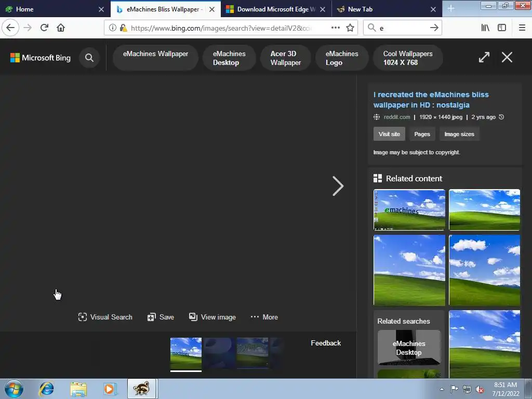Open the image age history icon

click(x=501, y=117)
